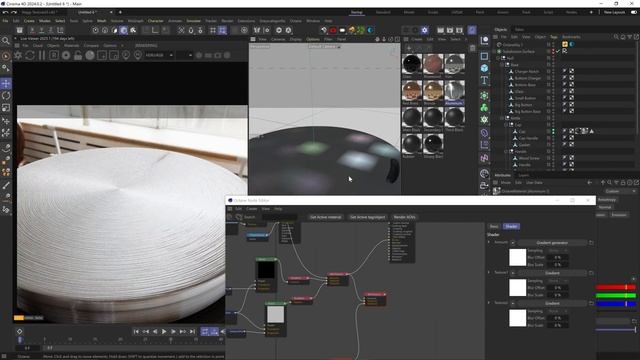Switch to the Startup layout tab
Image resolution: width=640 pixels, height=360 pixels.
tap(357, 13)
